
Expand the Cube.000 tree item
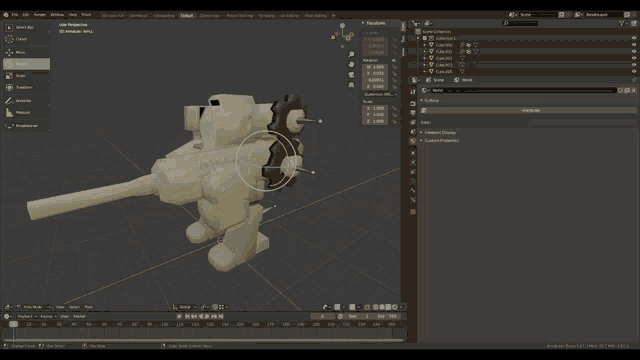click(x=424, y=45)
